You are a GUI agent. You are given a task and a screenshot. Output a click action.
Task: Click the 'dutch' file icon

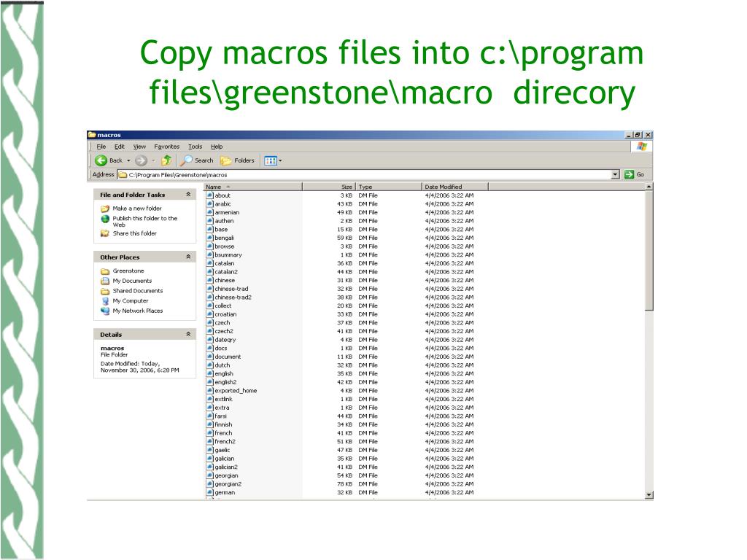point(209,365)
